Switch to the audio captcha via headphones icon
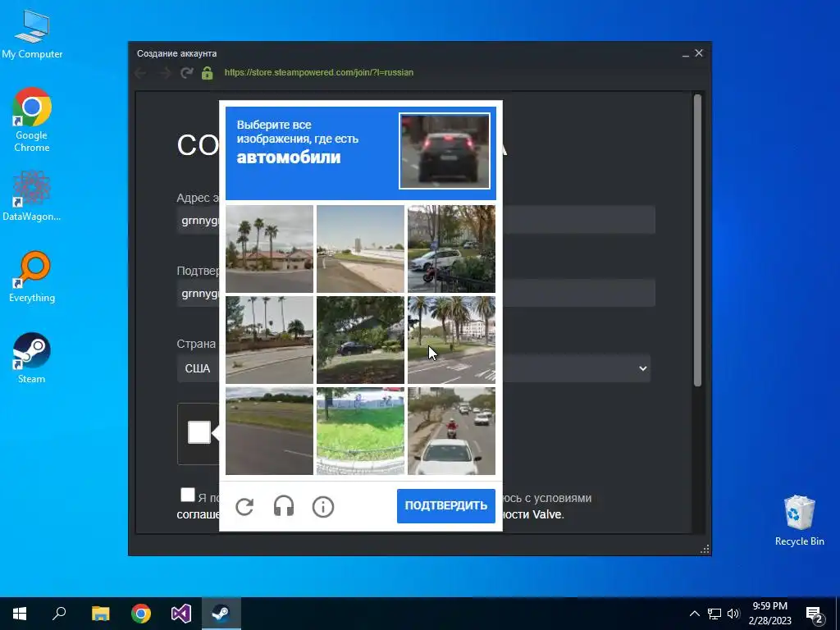 pos(283,506)
